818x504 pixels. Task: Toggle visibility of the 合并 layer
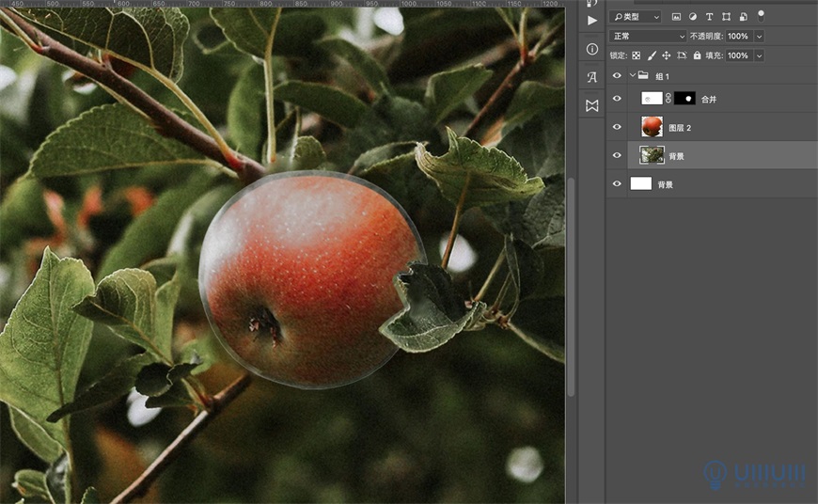point(617,99)
